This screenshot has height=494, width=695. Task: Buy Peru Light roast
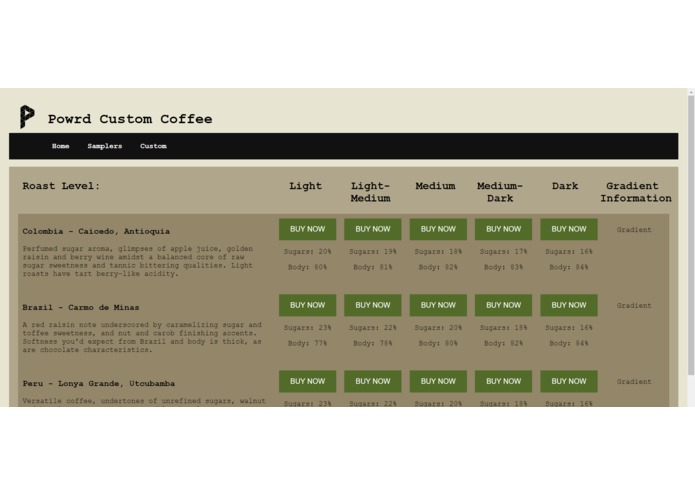tap(307, 381)
